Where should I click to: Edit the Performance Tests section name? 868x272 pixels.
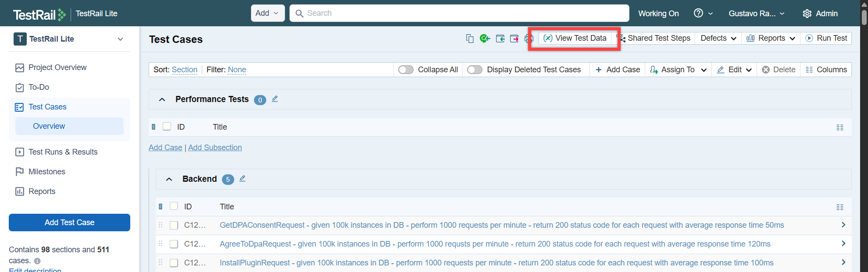click(275, 99)
